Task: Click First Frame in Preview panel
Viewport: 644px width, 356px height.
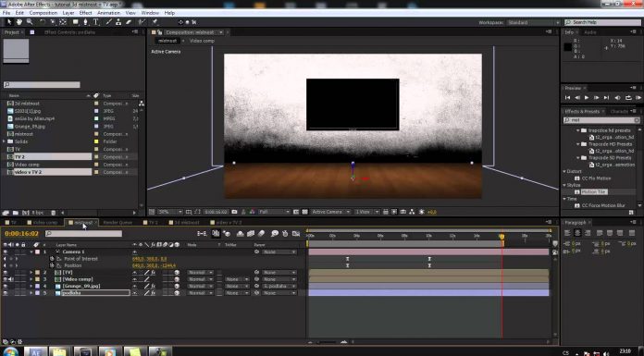Action: point(567,98)
